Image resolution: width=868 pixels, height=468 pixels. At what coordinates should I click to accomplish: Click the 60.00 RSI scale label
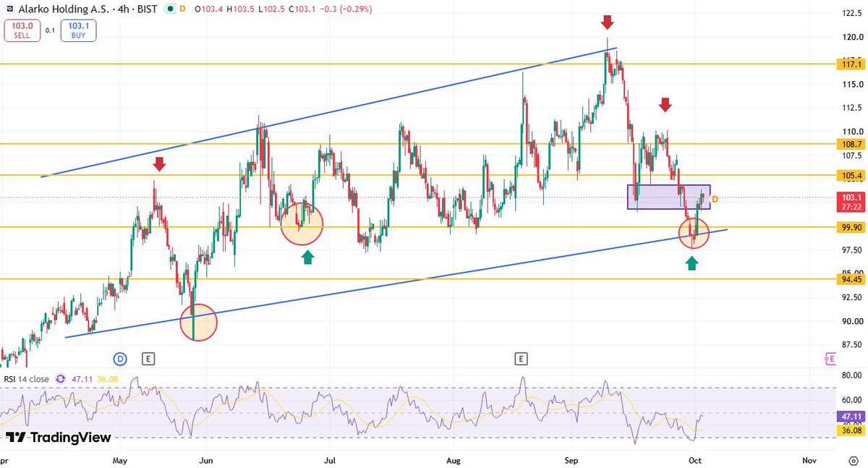(x=851, y=399)
